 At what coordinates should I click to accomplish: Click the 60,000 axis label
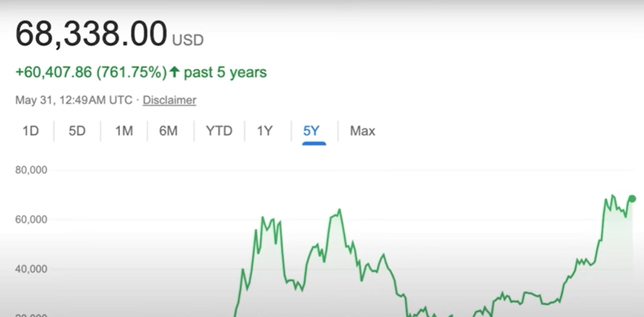(x=31, y=220)
